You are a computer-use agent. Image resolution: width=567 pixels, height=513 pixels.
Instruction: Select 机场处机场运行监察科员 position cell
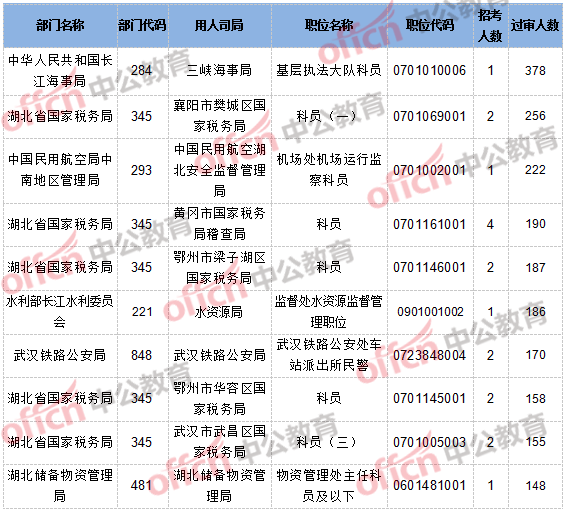(329, 170)
